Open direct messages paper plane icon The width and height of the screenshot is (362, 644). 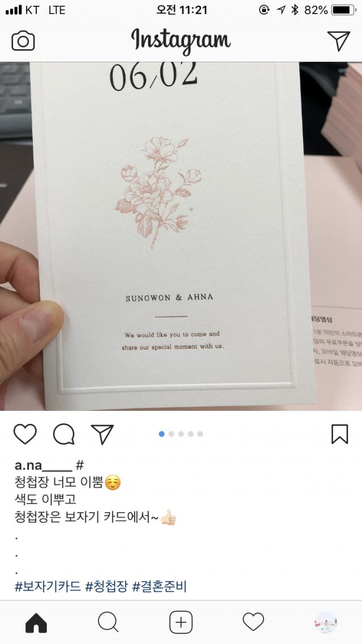tap(339, 41)
